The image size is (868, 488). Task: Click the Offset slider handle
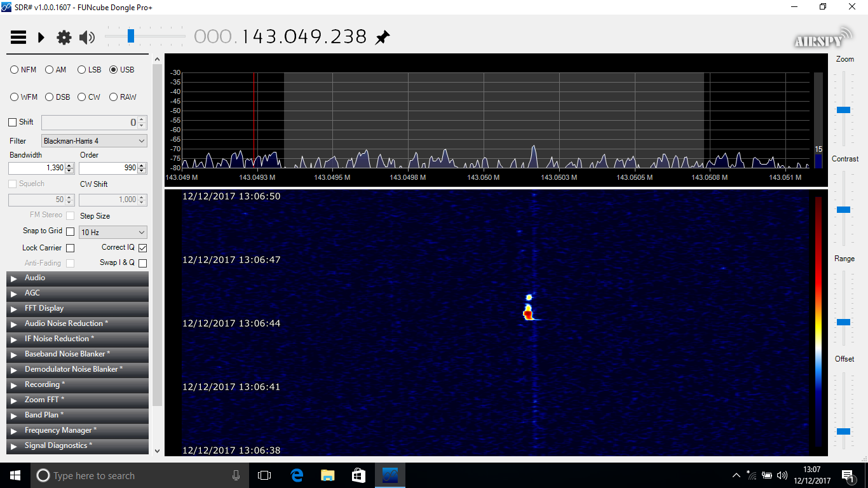843,431
